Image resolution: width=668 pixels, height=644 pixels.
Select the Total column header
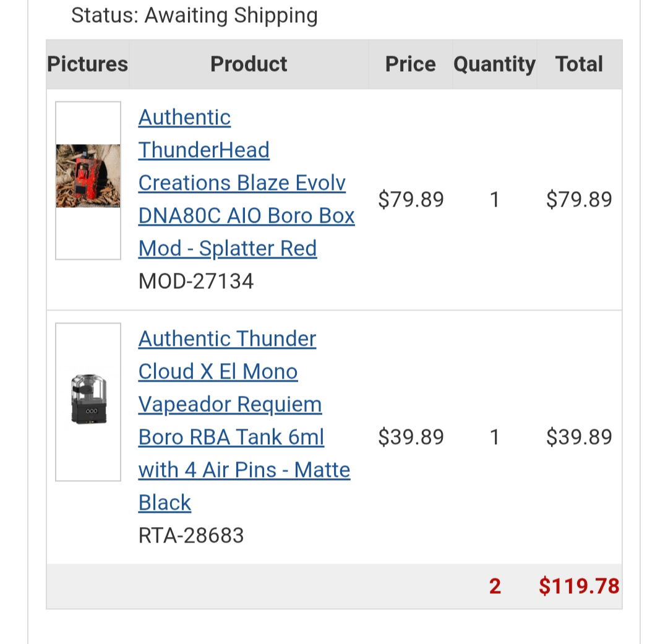(x=579, y=64)
